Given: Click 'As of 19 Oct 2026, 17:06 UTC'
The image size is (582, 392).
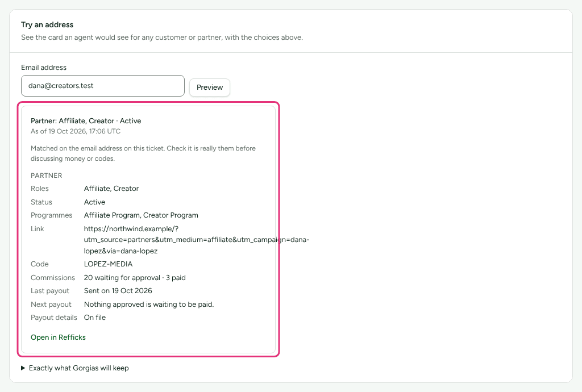Looking at the screenshot, I should tap(76, 131).
